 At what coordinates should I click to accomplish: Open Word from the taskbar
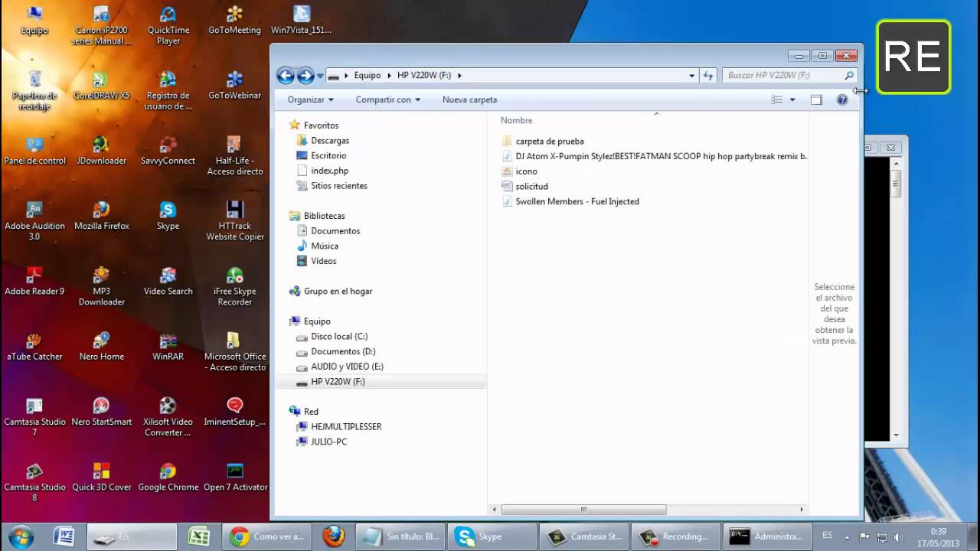[64, 536]
